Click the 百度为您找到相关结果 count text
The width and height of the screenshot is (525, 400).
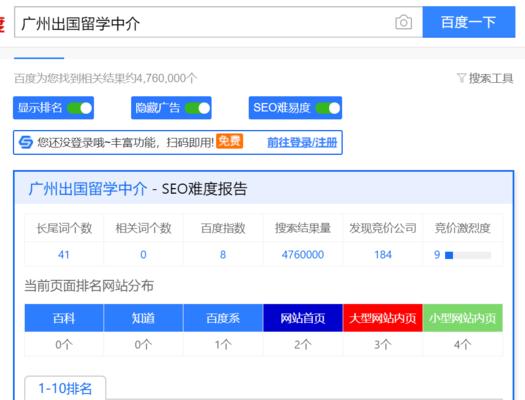pyautogui.click(x=105, y=78)
